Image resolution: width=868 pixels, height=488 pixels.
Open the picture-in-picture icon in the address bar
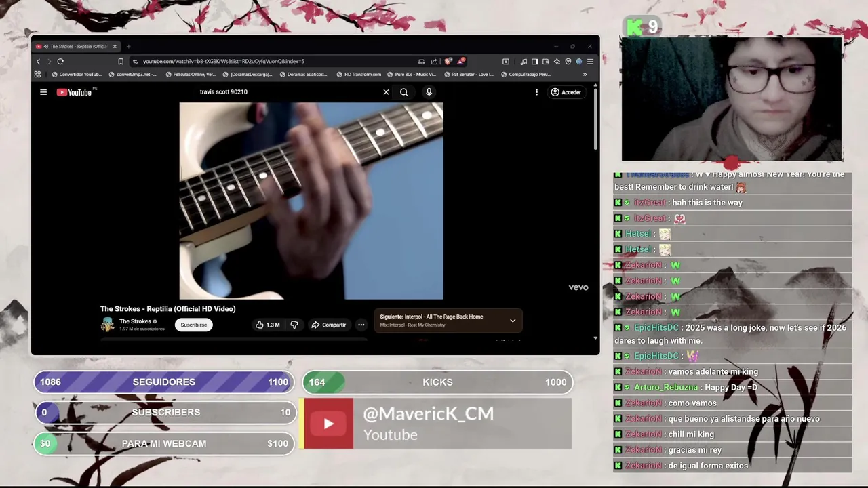tap(421, 62)
